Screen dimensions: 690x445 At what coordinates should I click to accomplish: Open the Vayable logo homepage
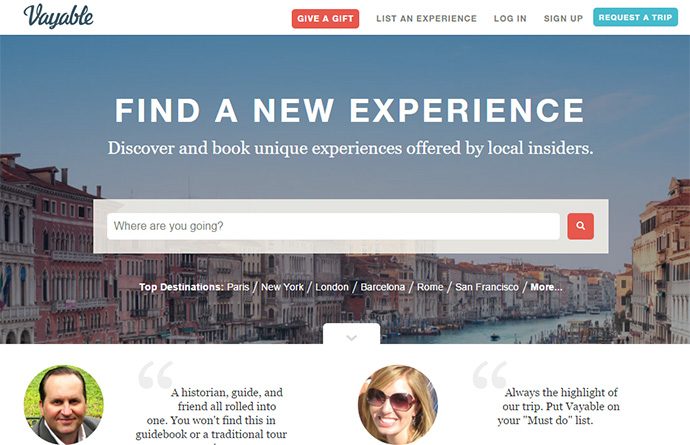coord(59,16)
